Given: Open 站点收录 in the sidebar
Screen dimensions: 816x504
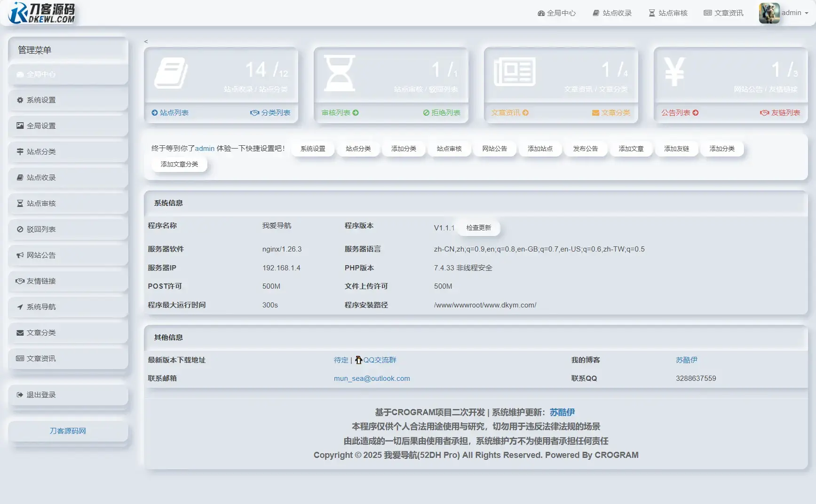Looking at the screenshot, I should 68,178.
